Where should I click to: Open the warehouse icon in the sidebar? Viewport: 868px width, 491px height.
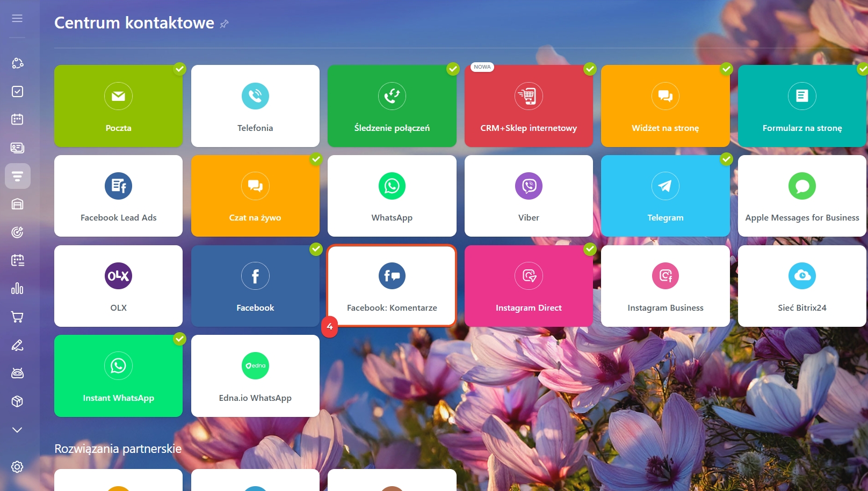coord(17,204)
